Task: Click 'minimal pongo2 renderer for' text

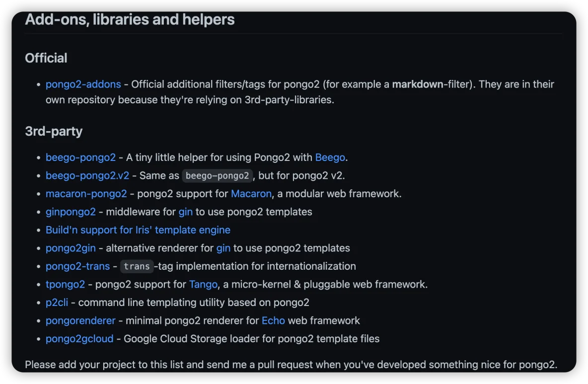Action: (x=192, y=320)
